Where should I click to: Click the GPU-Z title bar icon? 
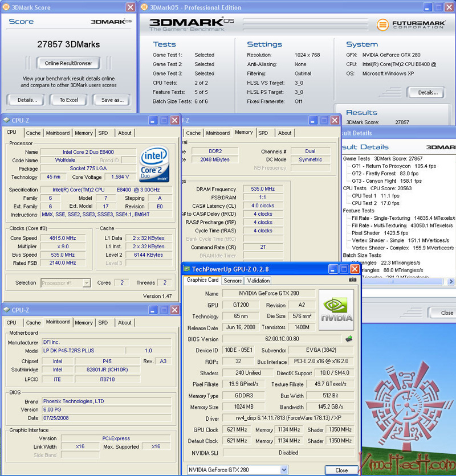pos(186,269)
